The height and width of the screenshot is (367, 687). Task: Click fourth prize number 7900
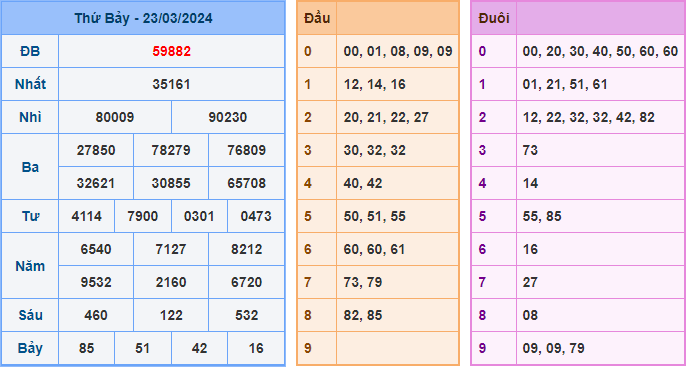[143, 216]
